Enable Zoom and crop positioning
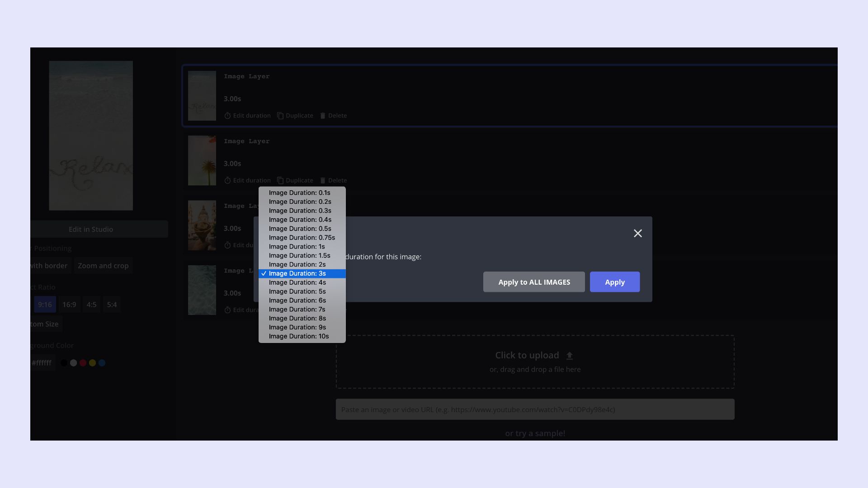The width and height of the screenshot is (868, 488). click(103, 266)
